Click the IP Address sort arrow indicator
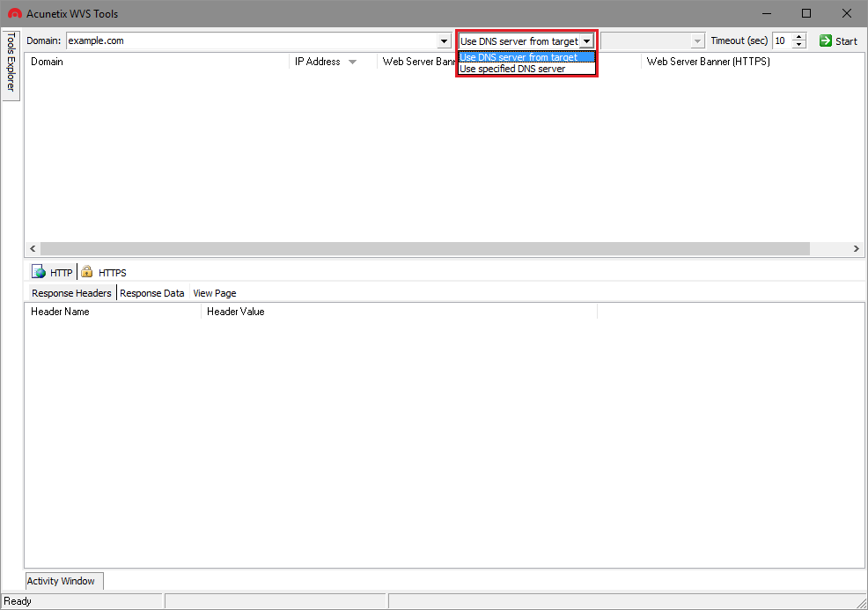The image size is (868, 610). (353, 62)
